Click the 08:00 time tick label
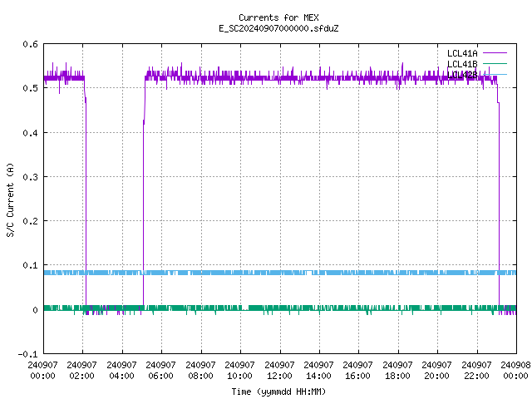The image size is (532, 399). pyautogui.click(x=200, y=376)
